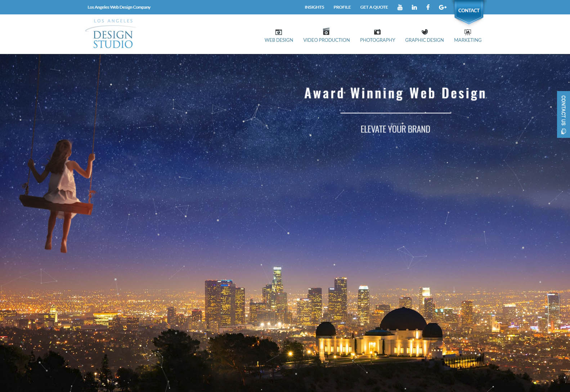The width and height of the screenshot is (570, 392).
Task: Click the blue Contact badge button
Action: (x=468, y=12)
